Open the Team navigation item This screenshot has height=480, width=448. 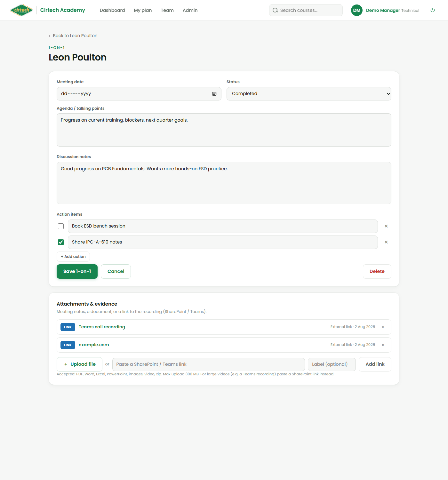[x=167, y=10]
